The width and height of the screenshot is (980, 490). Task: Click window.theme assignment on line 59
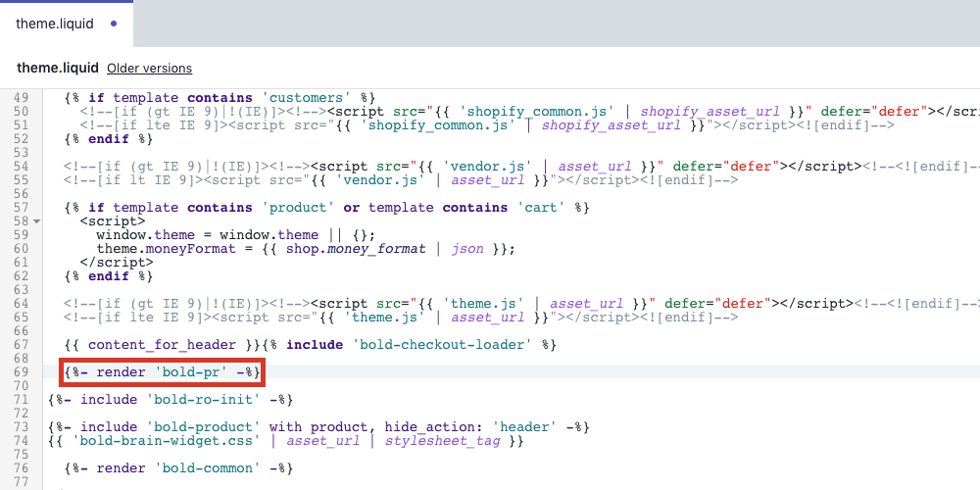click(x=235, y=235)
